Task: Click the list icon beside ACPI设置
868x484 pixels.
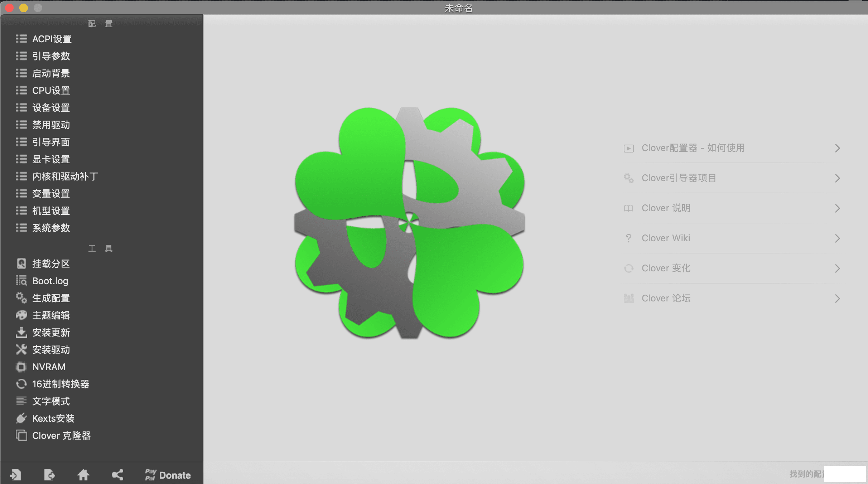Action: tap(21, 39)
